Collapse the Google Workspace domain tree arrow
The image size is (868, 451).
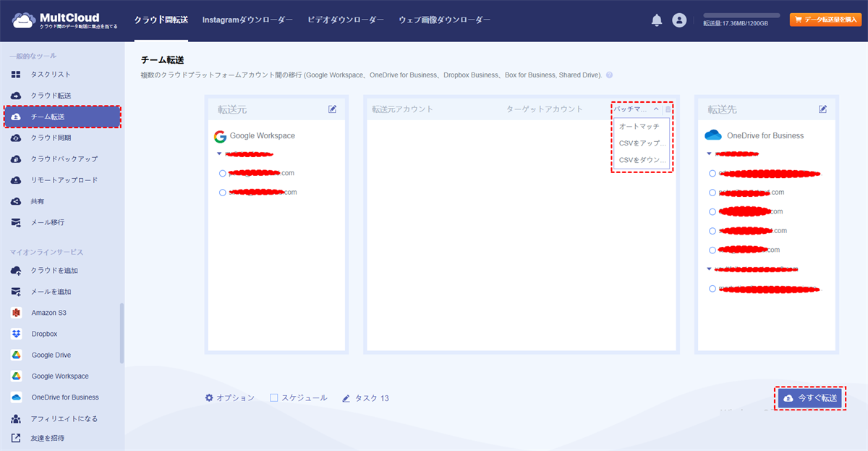coord(219,153)
